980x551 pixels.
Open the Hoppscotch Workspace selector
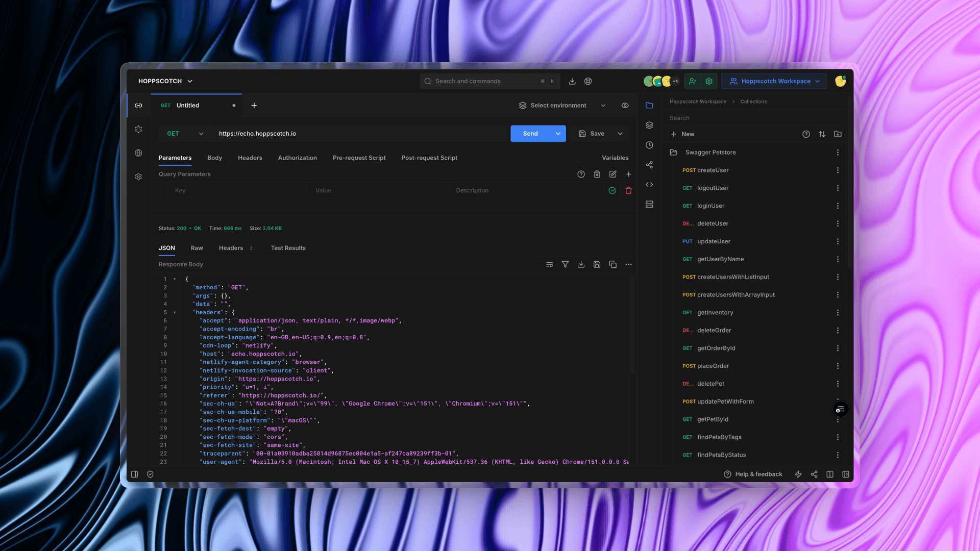tap(774, 81)
